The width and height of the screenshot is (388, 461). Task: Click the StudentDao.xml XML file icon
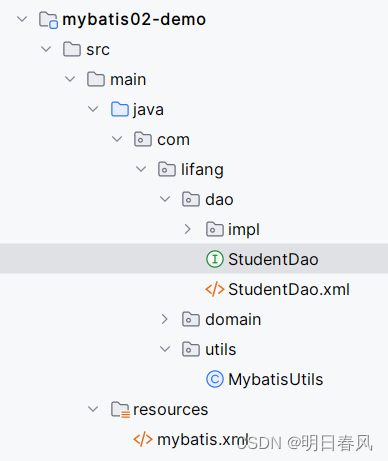click(x=215, y=289)
